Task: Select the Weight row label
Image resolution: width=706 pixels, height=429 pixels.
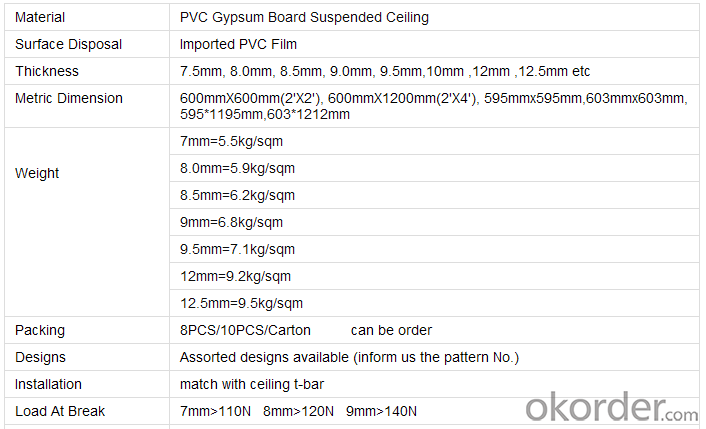Action: click(x=37, y=173)
